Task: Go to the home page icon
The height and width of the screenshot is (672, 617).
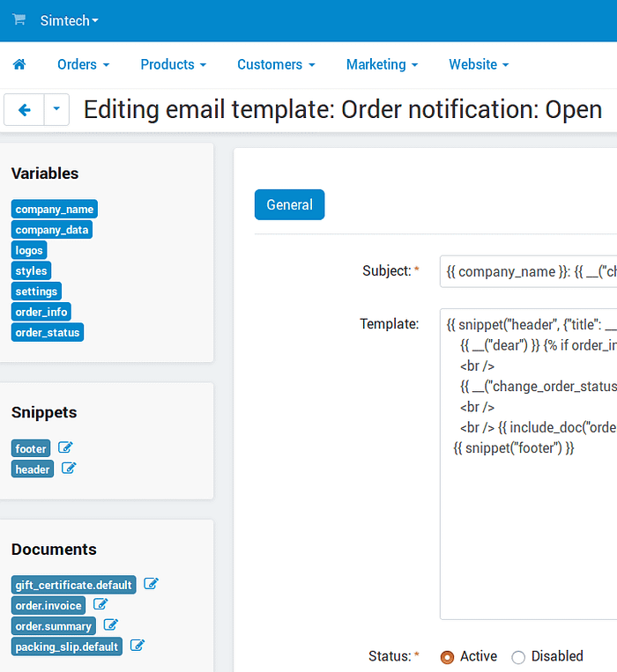Action: 19,64
